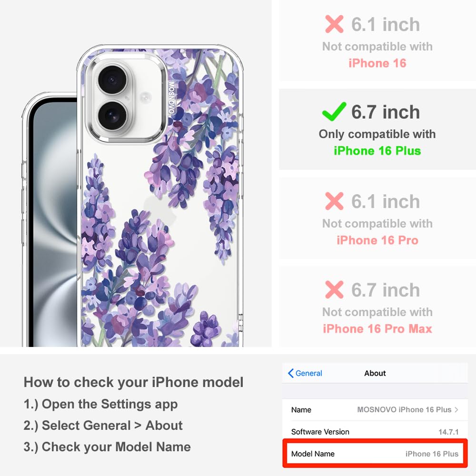This screenshot has height=476, width=476.
Task: Select the Software Version row
Action: 375,432
